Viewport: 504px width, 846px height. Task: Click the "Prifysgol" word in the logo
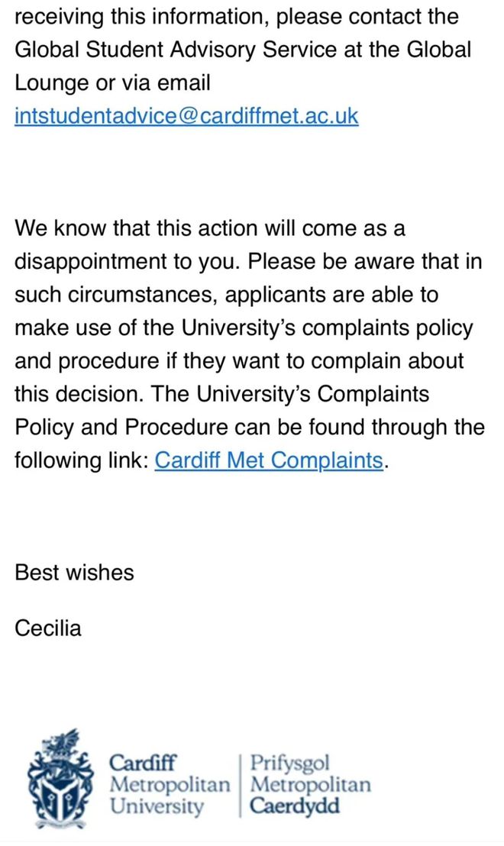(290, 764)
